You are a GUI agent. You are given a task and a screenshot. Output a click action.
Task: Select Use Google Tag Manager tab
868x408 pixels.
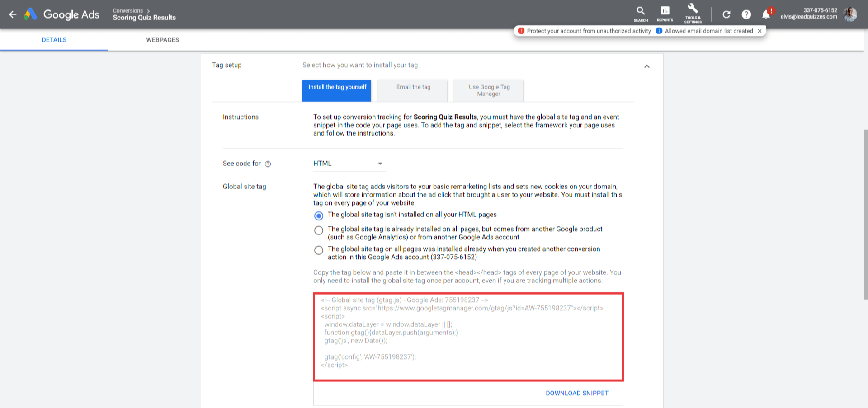point(489,90)
